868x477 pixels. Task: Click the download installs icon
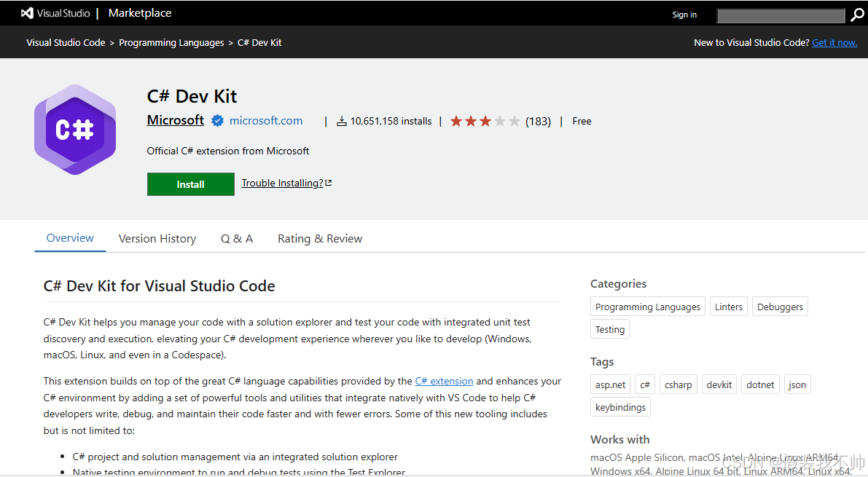[342, 121]
